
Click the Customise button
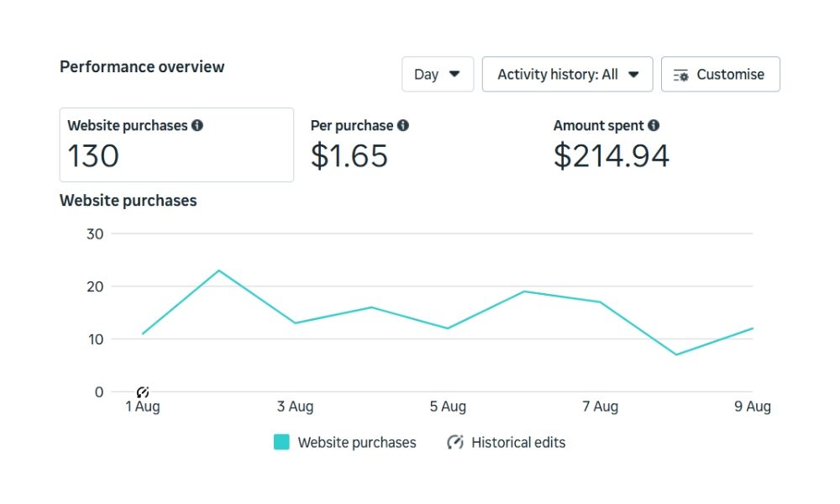click(721, 74)
